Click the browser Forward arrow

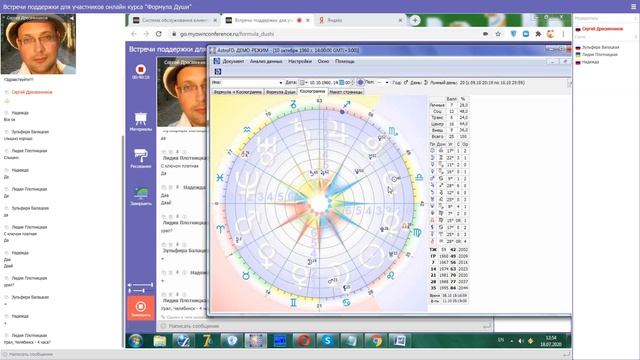(x=146, y=34)
